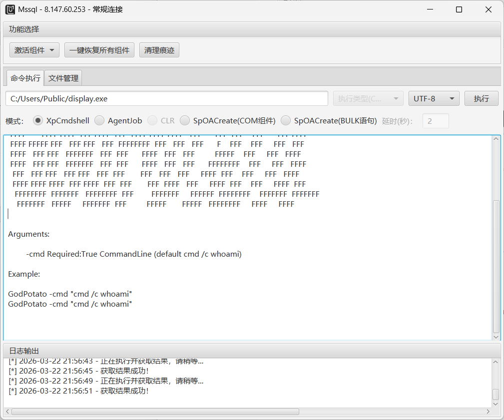Click the Mssql app icon in title bar
Image resolution: width=504 pixels, height=420 pixels.
point(10,9)
